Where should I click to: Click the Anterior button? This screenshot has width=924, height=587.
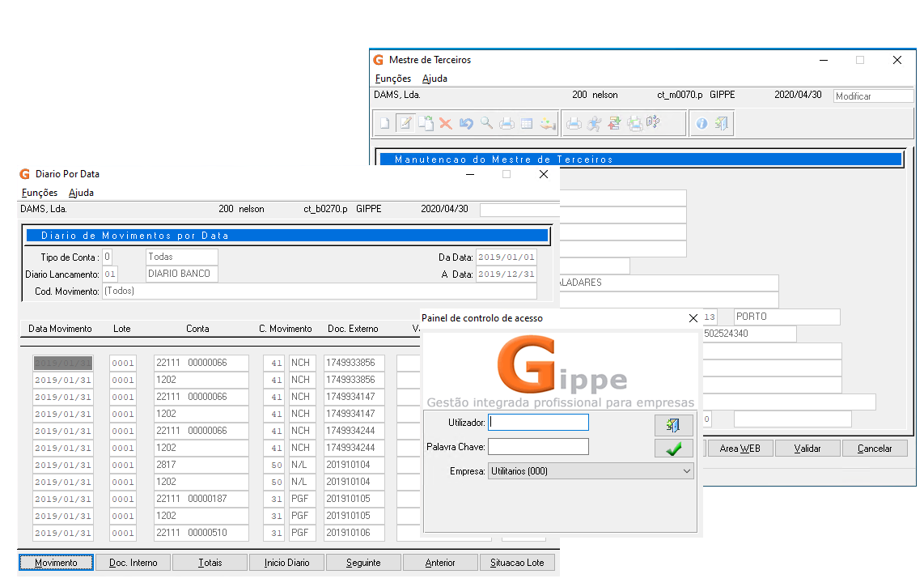(x=440, y=563)
